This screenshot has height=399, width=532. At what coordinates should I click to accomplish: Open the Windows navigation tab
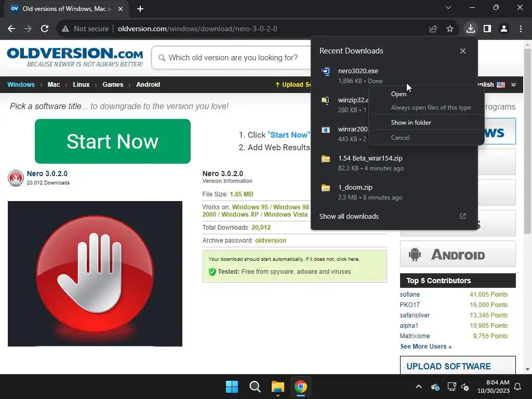(x=21, y=85)
